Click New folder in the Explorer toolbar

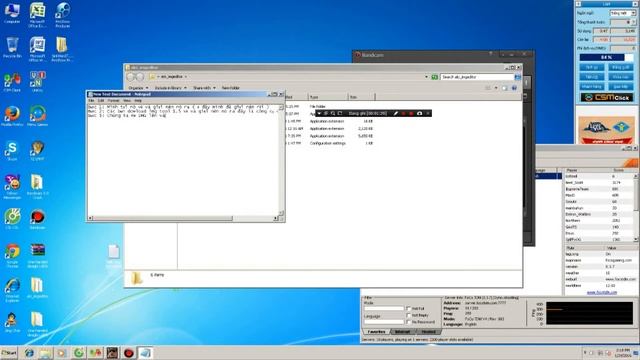pyautogui.click(x=231, y=88)
